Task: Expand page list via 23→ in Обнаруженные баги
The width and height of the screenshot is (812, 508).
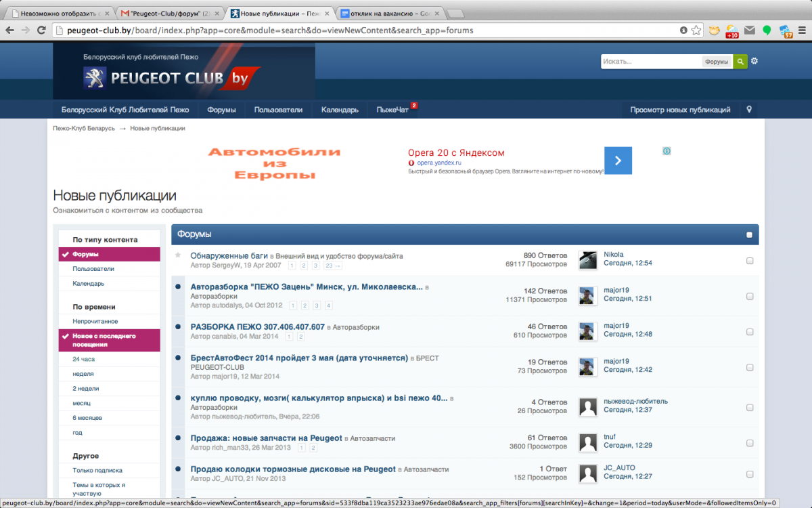Action: click(333, 266)
